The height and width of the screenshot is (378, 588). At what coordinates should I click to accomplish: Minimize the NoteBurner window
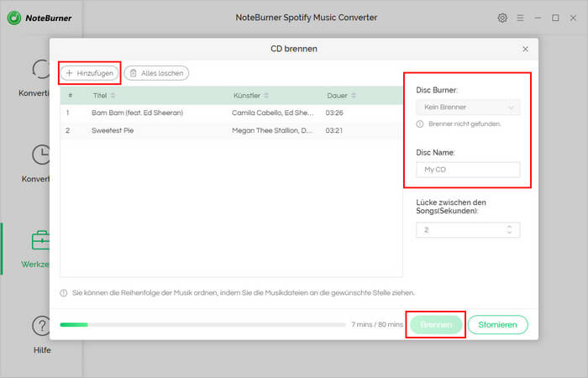[538, 18]
